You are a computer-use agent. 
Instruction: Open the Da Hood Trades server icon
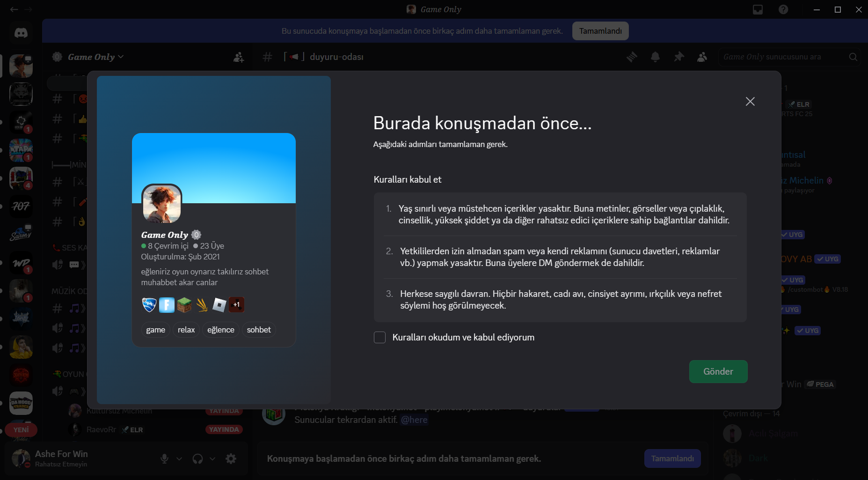click(x=21, y=403)
